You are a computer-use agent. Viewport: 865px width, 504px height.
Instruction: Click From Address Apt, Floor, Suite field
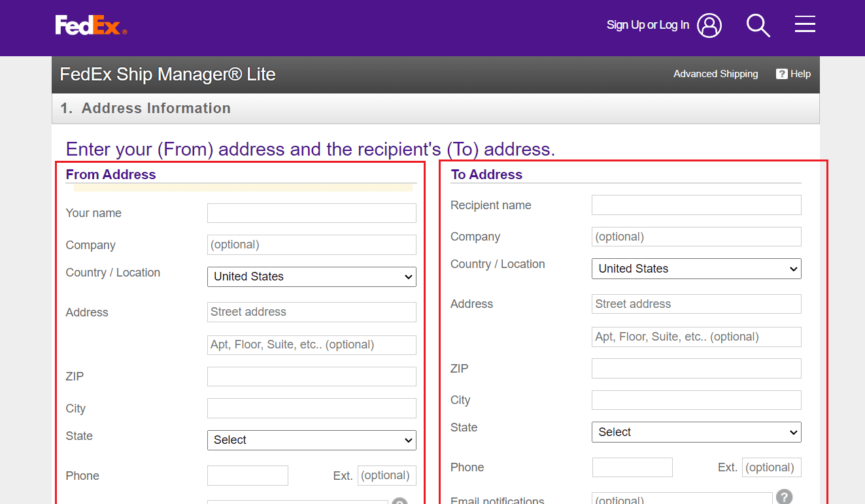[x=312, y=344]
